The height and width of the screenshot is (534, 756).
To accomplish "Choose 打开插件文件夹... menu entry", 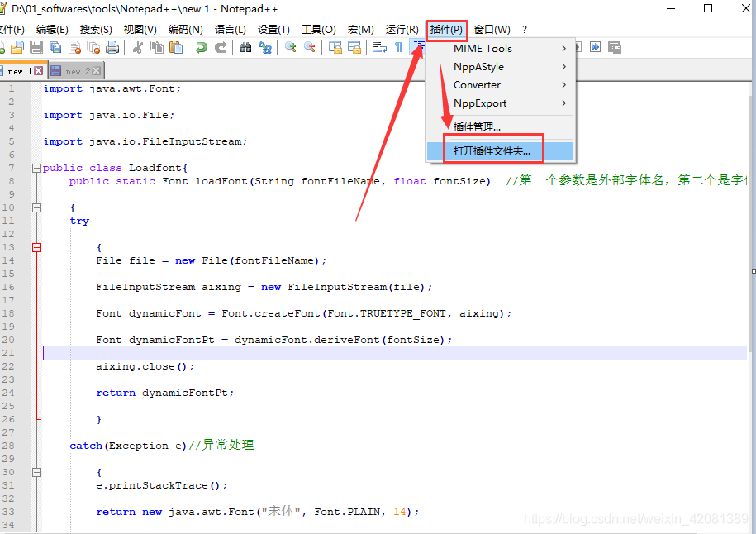I will point(502,151).
